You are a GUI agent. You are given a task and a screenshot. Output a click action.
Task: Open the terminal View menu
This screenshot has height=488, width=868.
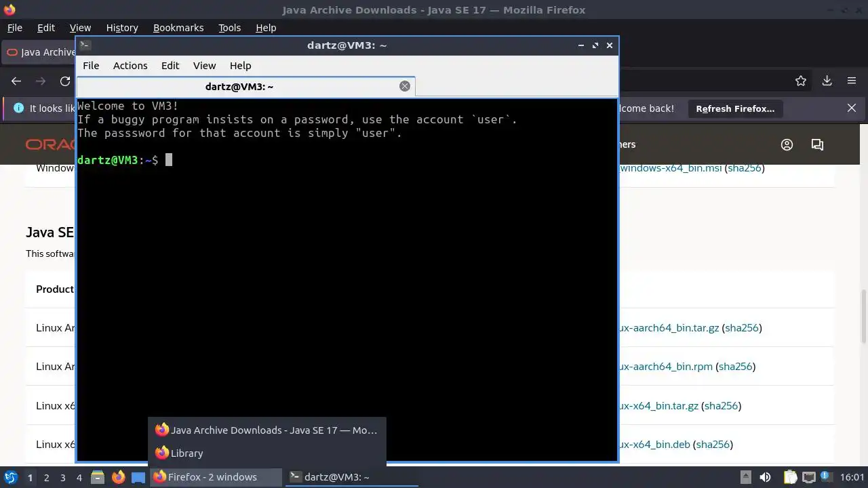[x=204, y=66]
